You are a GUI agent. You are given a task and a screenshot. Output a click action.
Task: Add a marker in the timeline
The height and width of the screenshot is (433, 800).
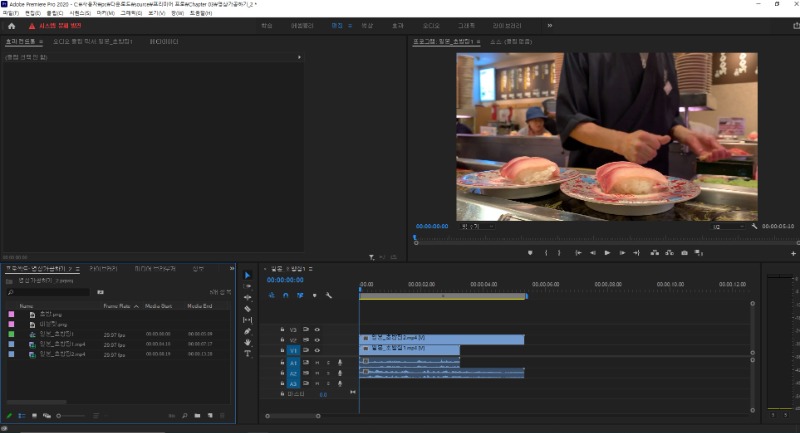click(x=314, y=295)
